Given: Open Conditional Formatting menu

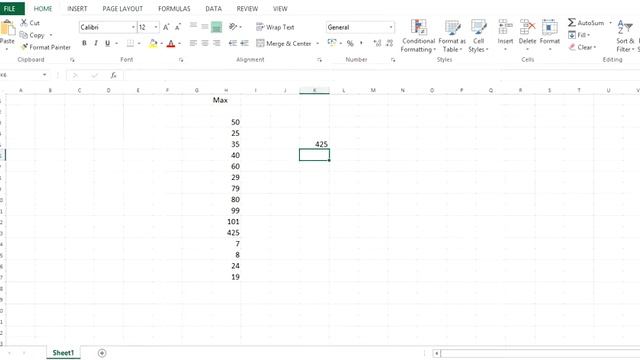Looking at the screenshot, I should point(418,36).
